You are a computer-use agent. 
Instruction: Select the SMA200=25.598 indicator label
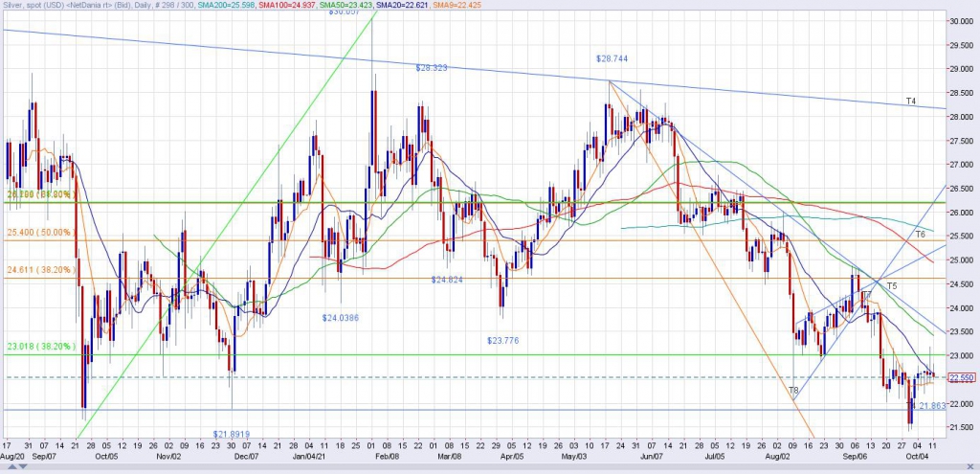pyautogui.click(x=226, y=5)
